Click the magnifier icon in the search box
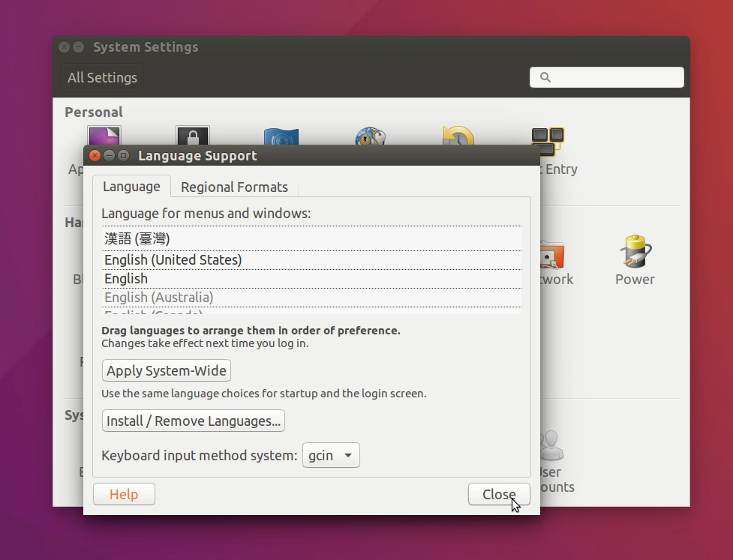 [545, 77]
